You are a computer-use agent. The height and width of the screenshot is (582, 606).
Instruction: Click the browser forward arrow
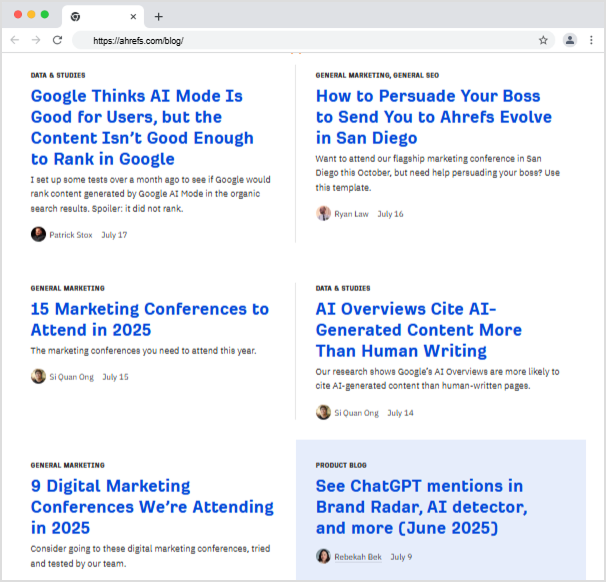(x=36, y=40)
